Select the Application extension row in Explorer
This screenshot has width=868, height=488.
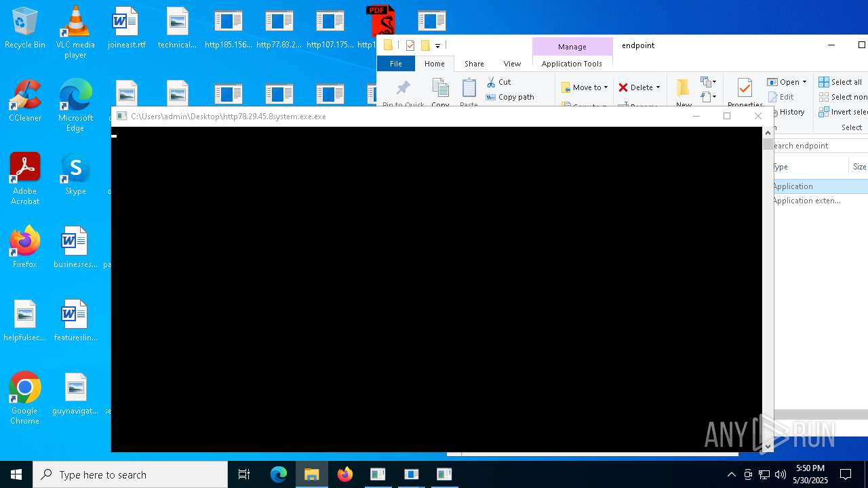[x=821, y=201]
